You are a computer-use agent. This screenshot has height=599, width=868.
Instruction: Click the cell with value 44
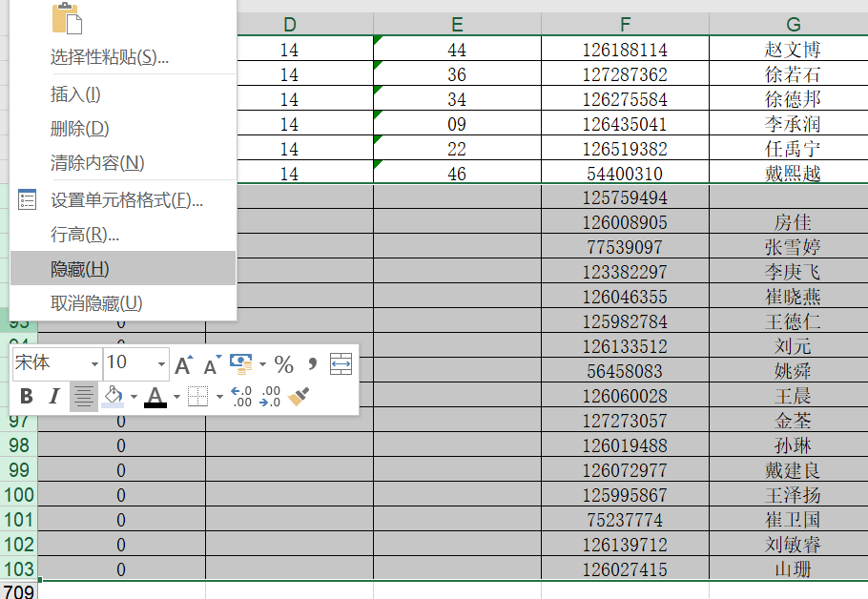click(457, 50)
